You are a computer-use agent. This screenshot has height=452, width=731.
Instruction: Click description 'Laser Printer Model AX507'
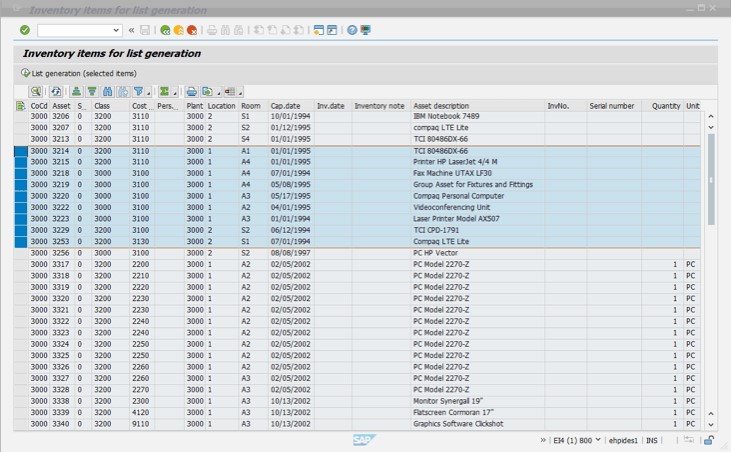coord(456,219)
